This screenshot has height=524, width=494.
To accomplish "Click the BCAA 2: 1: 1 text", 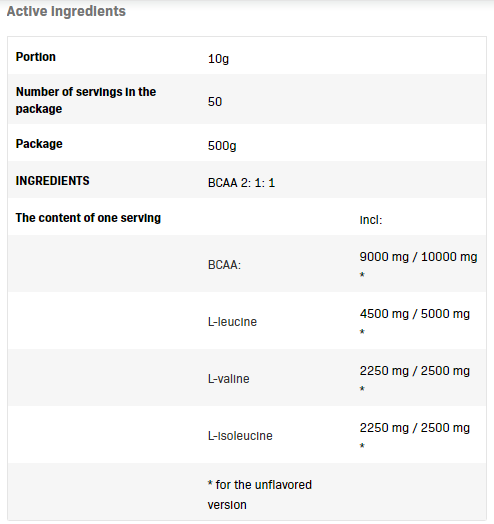I will click(x=241, y=183).
